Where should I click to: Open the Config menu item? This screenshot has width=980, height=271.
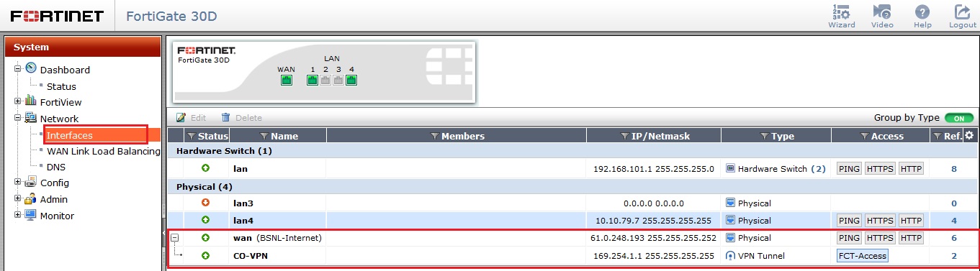pos(55,183)
